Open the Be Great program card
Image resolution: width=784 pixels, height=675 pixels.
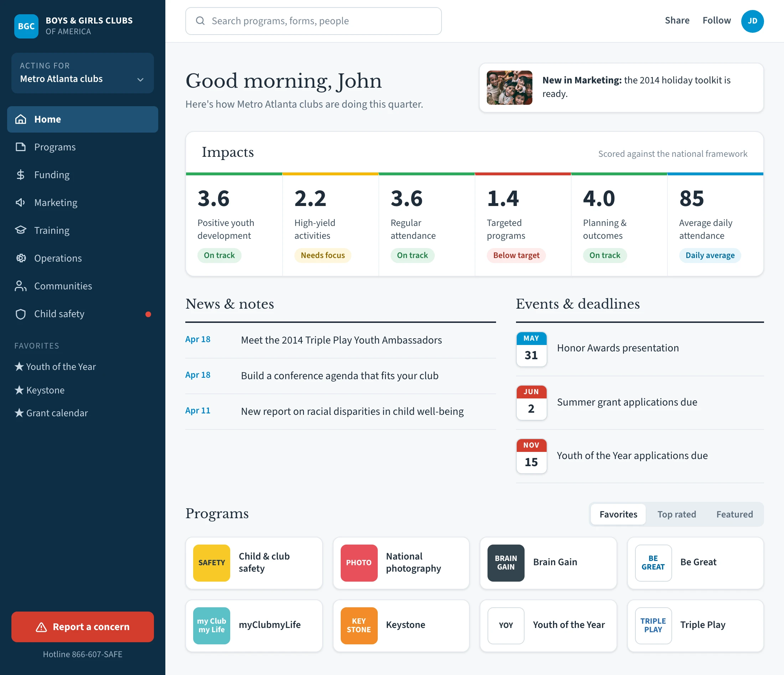coord(695,563)
